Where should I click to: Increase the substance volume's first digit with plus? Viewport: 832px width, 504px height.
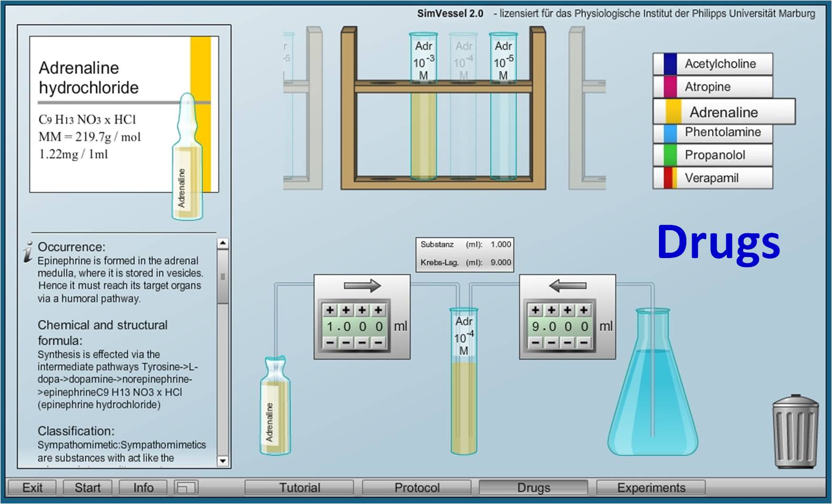pyautogui.click(x=330, y=310)
